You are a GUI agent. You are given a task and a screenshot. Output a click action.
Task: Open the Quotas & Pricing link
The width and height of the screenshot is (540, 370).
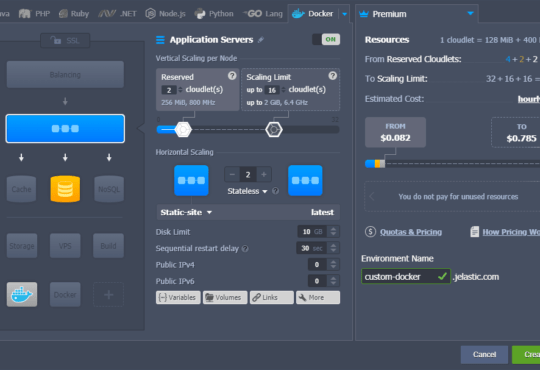(x=411, y=232)
